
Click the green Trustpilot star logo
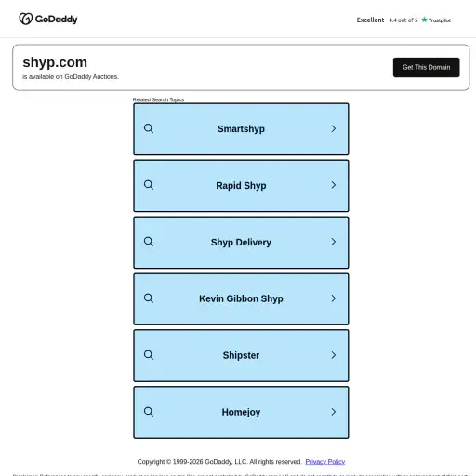coord(424,20)
